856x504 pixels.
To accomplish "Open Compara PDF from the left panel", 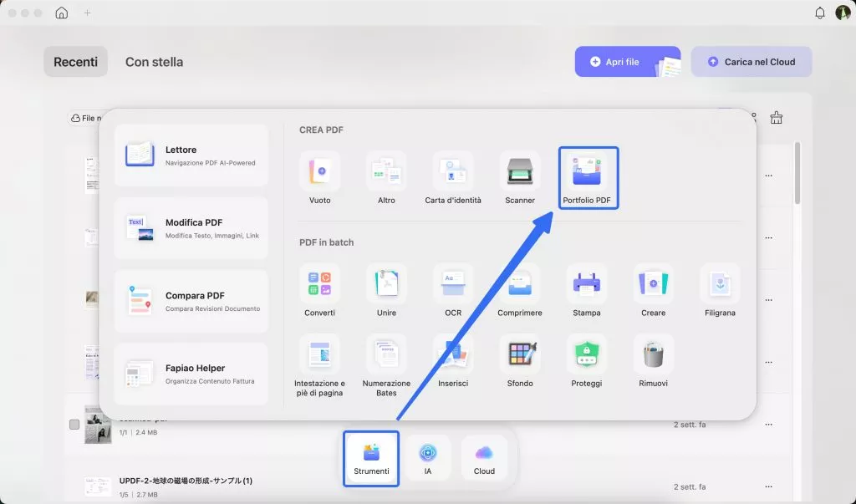I will pyautogui.click(x=191, y=301).
